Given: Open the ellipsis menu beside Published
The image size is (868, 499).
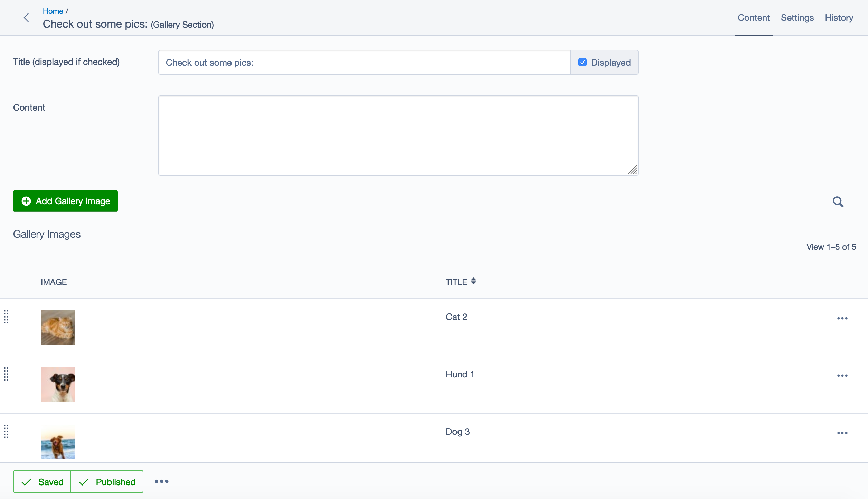Looking at the screenshot, I should pyautogui.click(x=161, y=481).
